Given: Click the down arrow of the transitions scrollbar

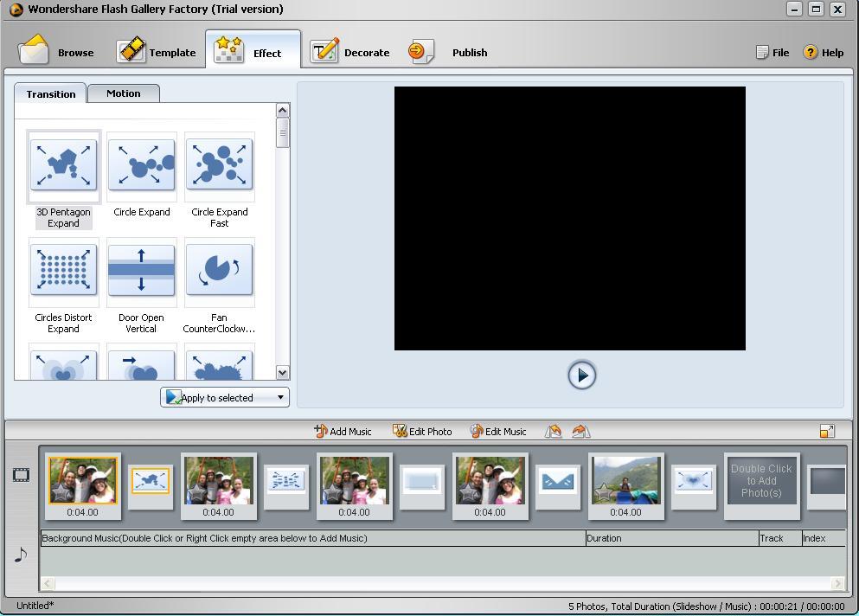Looking at the screenshot, I should point(283,373).
